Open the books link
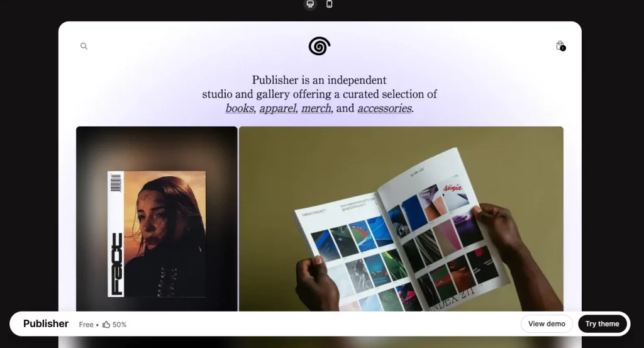This screenshot has width=644, height=348. 239,108
